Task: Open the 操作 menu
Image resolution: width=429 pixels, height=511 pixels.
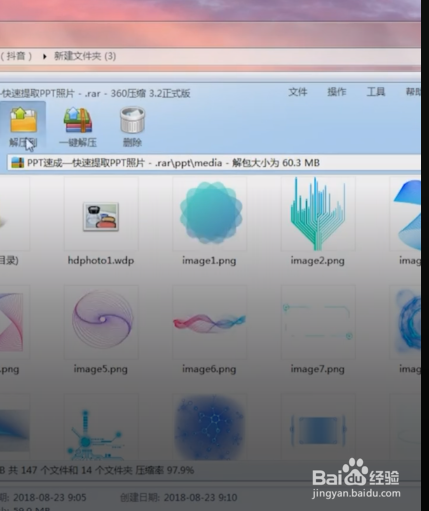Action: (x=337, y=92)
